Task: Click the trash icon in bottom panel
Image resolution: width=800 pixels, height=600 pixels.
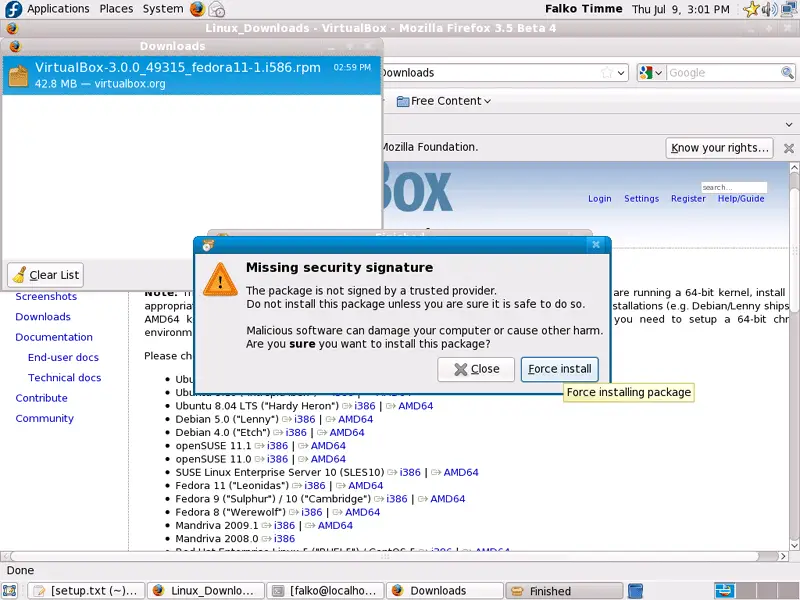Action: (x=635, y=591)
